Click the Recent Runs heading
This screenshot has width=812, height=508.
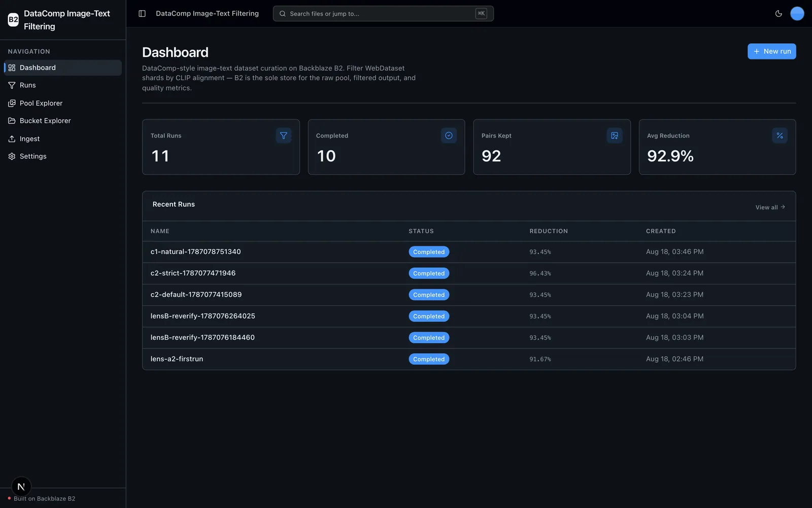click(174, 204)
